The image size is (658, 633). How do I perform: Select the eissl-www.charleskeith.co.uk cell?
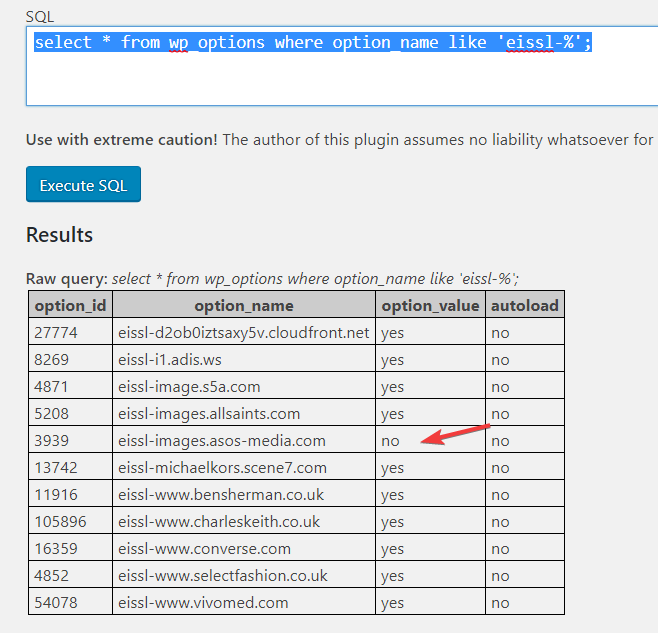(244, 521)
